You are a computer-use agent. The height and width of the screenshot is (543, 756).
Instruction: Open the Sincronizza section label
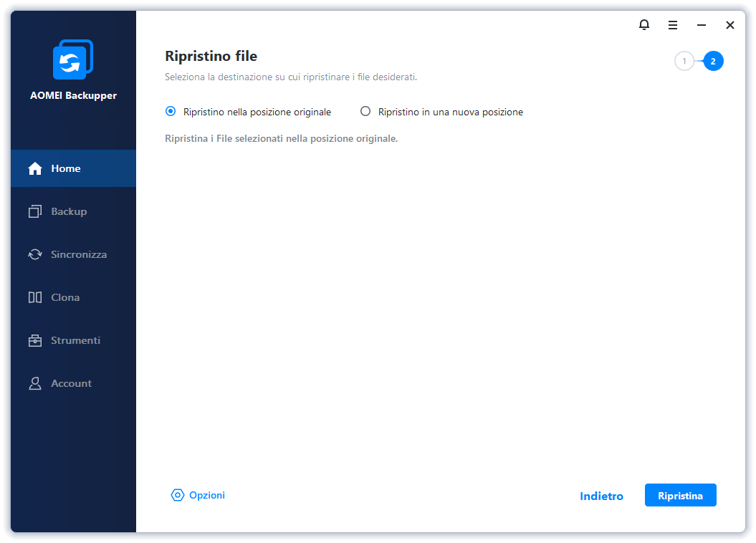tap(79, 254)
